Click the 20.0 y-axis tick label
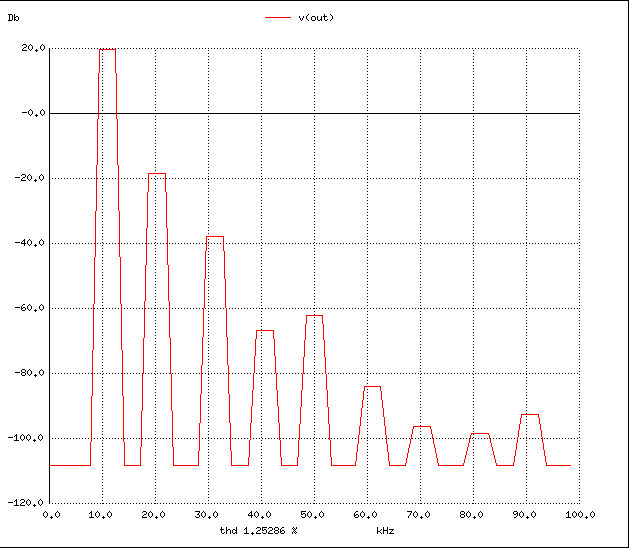Screen dimensions: 629x548 tap(34, 48)
